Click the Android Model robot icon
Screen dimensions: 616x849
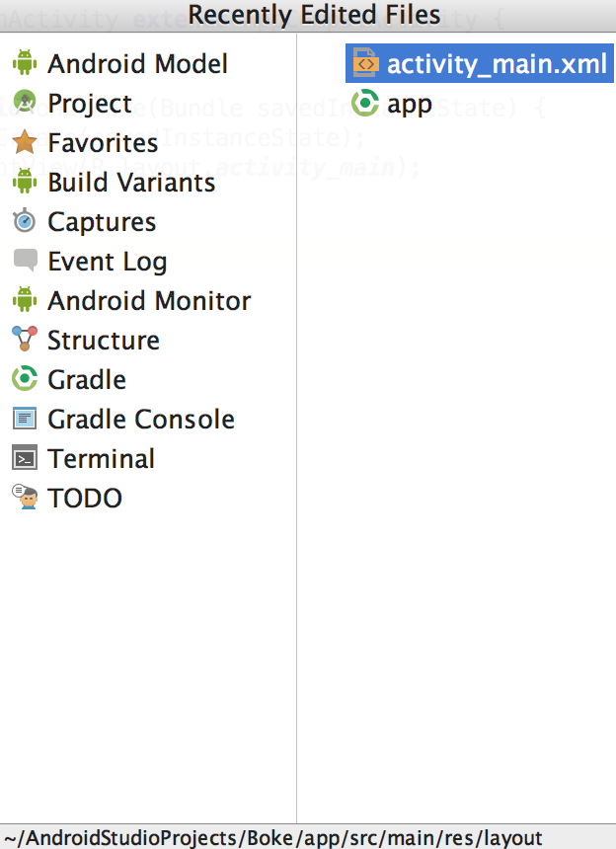(25, 64)
